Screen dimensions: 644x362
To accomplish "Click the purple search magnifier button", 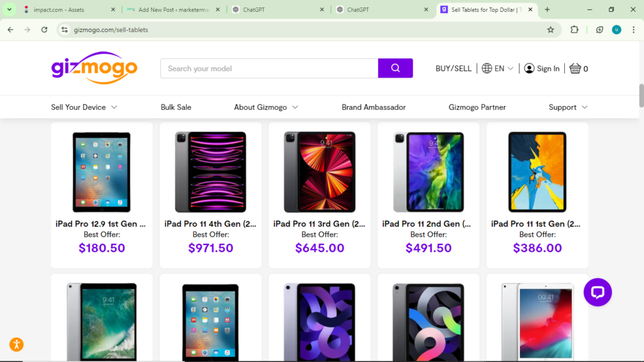I will 395,68.
